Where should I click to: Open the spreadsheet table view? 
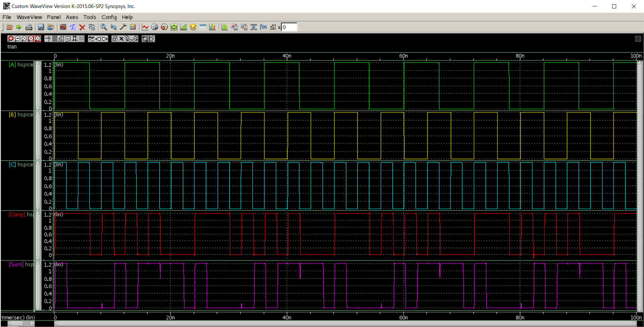pos(203,27)
